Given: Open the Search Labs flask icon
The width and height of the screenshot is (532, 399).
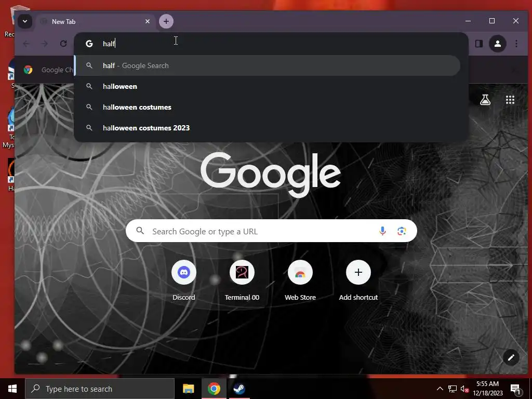Looking at the screenshot, I should pyautogui.click(x=485, y=100).
